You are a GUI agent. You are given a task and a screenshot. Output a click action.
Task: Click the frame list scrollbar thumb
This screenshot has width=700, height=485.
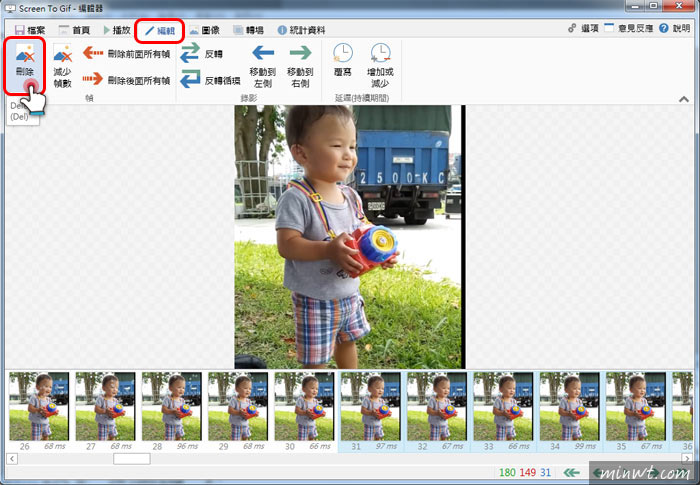[x=132, y=459]
